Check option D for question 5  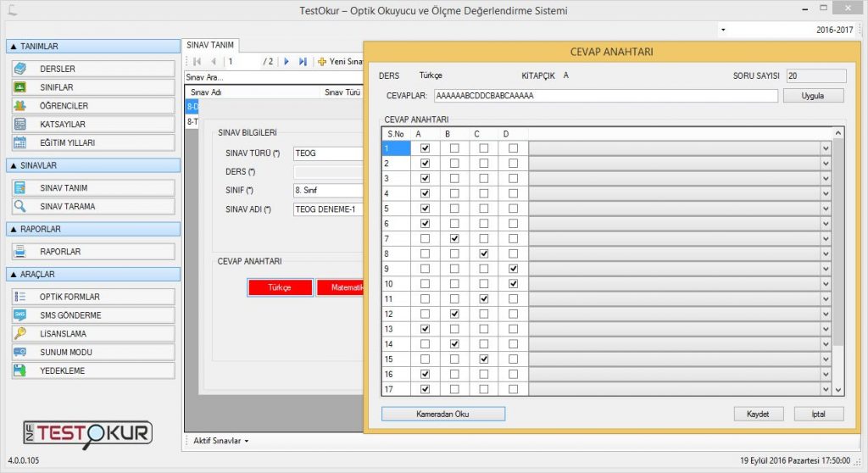pyautogui.click(x=513, y=209)
